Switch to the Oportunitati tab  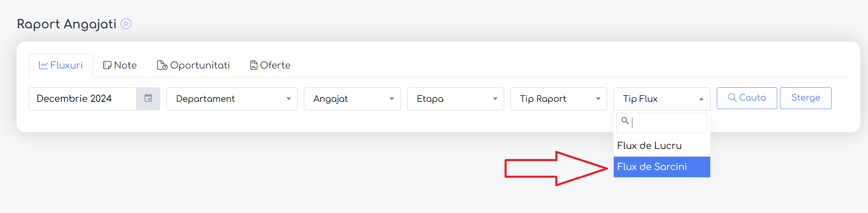pyautogui.click(x=193, y=65)
